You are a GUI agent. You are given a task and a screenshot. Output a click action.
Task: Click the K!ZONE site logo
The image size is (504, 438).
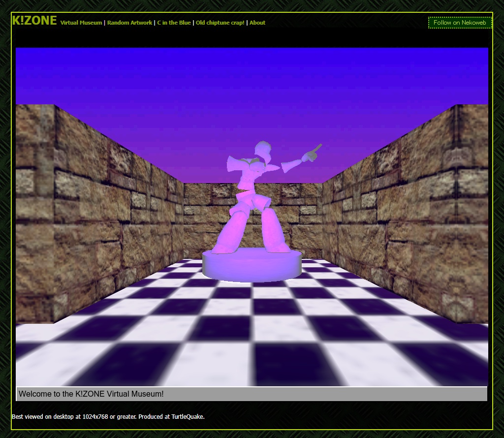(x=34, y=21)
